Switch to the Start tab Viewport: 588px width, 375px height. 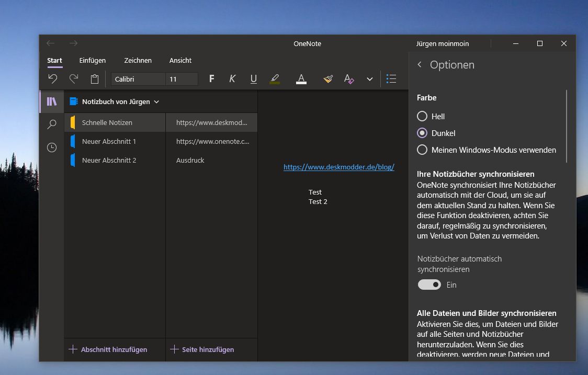pos(54,60)
